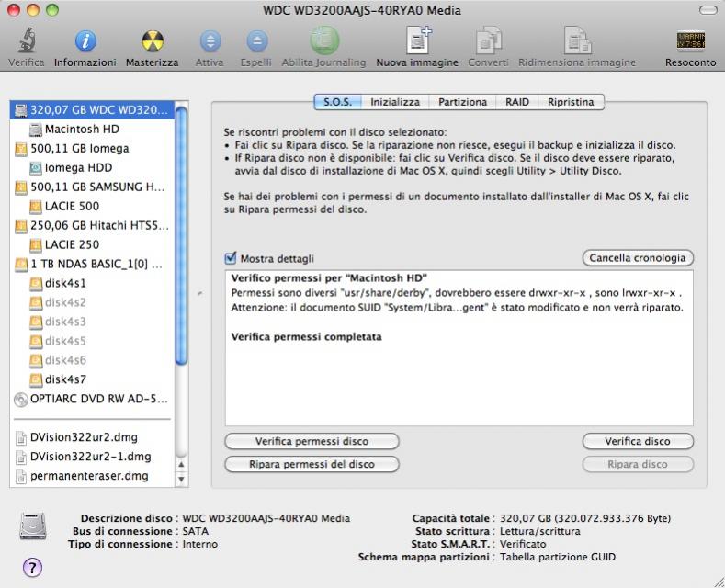Image resolution: width=725 pixels, height=588 pixels.
Task: Click the disk list scroll down arrow
Action: coord(182,479)
